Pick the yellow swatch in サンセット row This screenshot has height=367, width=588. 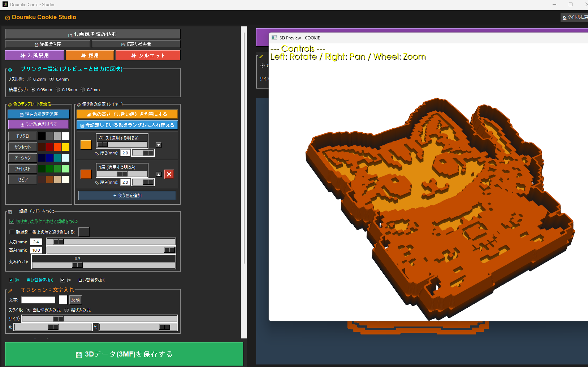click(x=66, y=147)
